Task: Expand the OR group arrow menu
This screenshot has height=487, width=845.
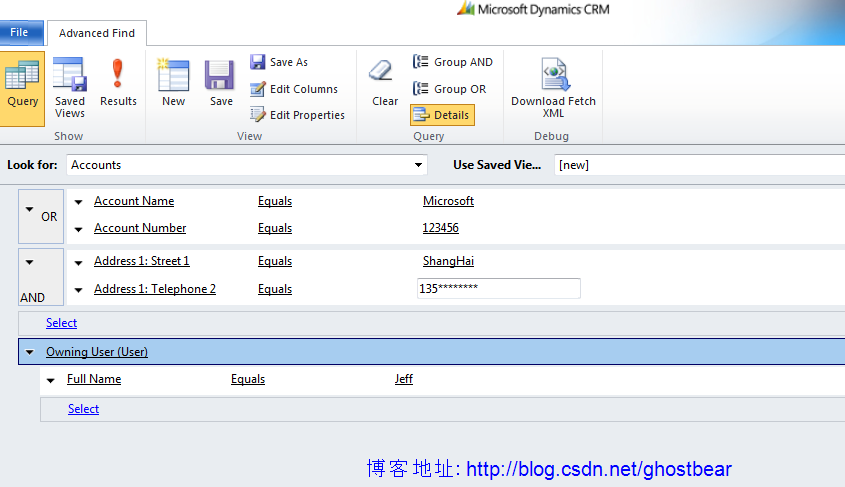Action: [30, 209]
